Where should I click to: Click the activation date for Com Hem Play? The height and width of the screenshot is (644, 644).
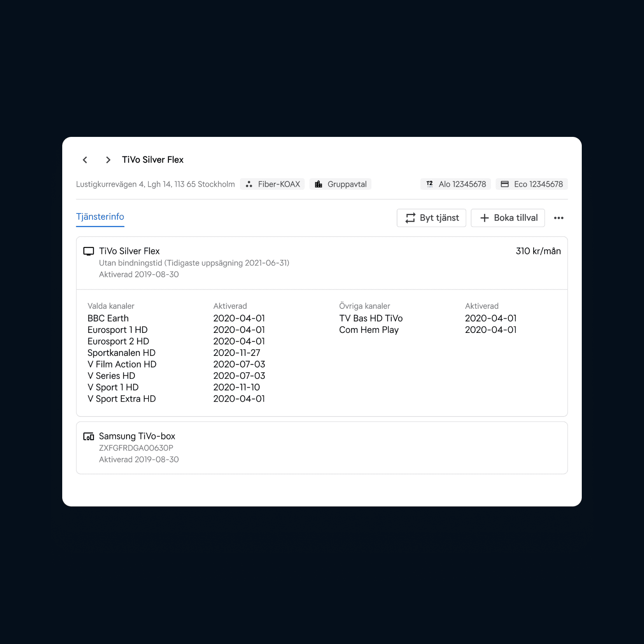tap(491, 330)
